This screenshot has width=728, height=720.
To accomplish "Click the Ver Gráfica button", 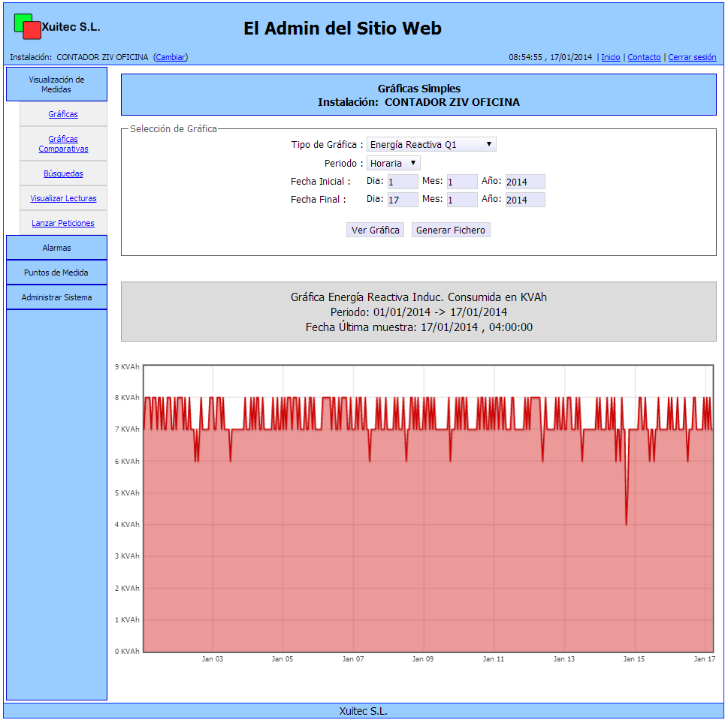I will [376, 230].
